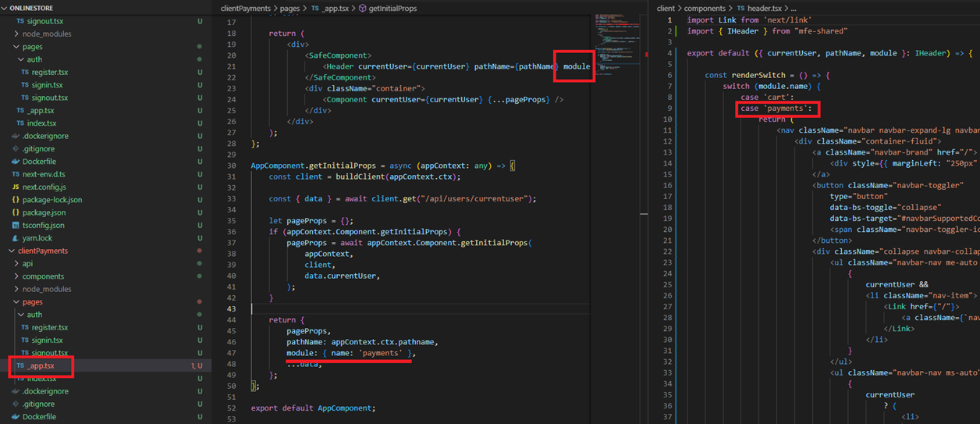Select the clientPayments breadcrumb segment
980x424 pixels.
point(246,8)
